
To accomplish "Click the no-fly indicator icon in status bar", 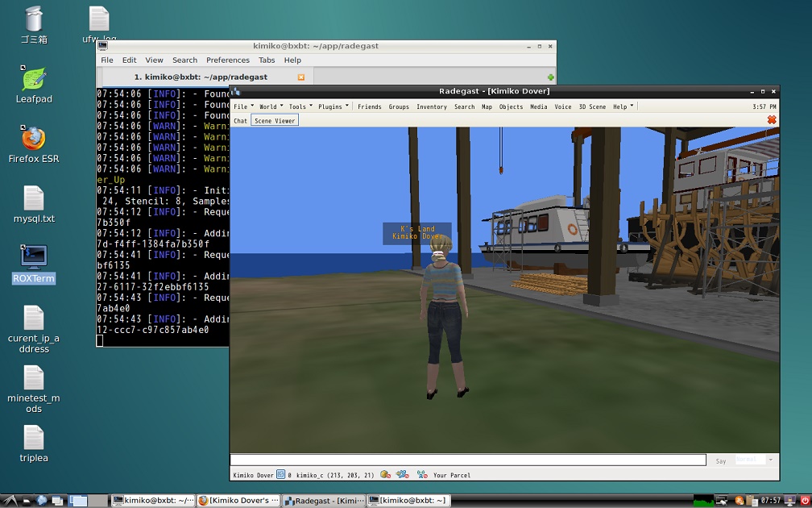I will pyautogui.click(x=400, y=475).
